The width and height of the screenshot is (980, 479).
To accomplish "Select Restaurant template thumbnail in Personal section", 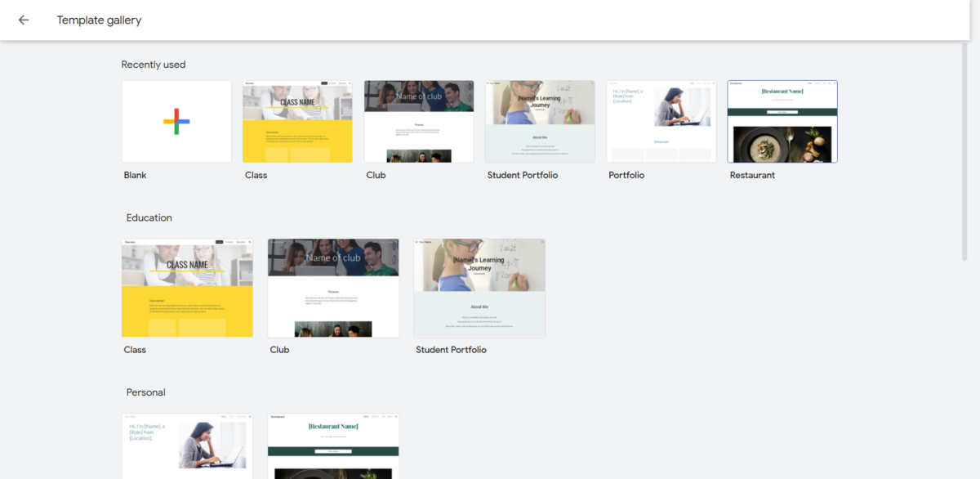I will tap(333, 446).
